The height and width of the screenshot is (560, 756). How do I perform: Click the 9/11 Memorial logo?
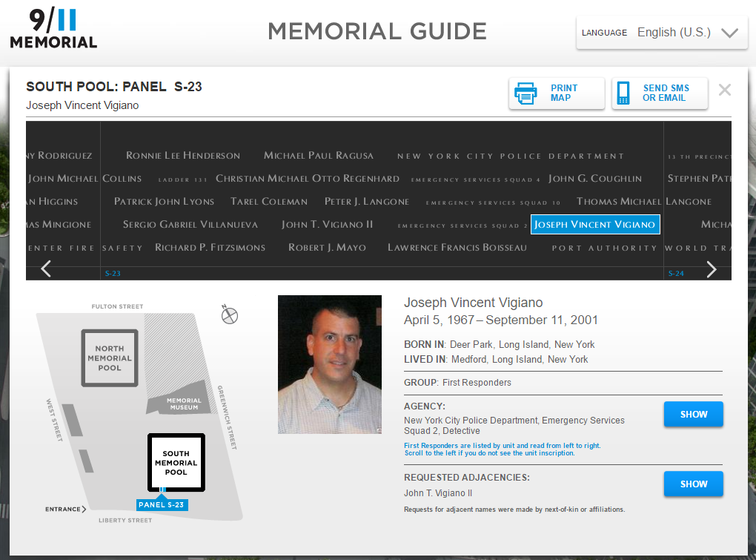53,29
